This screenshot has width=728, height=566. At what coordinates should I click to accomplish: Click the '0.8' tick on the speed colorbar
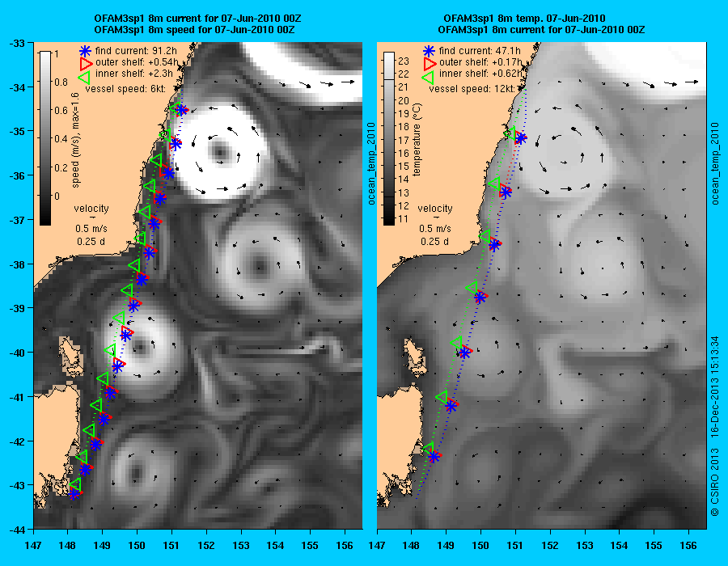61,82
